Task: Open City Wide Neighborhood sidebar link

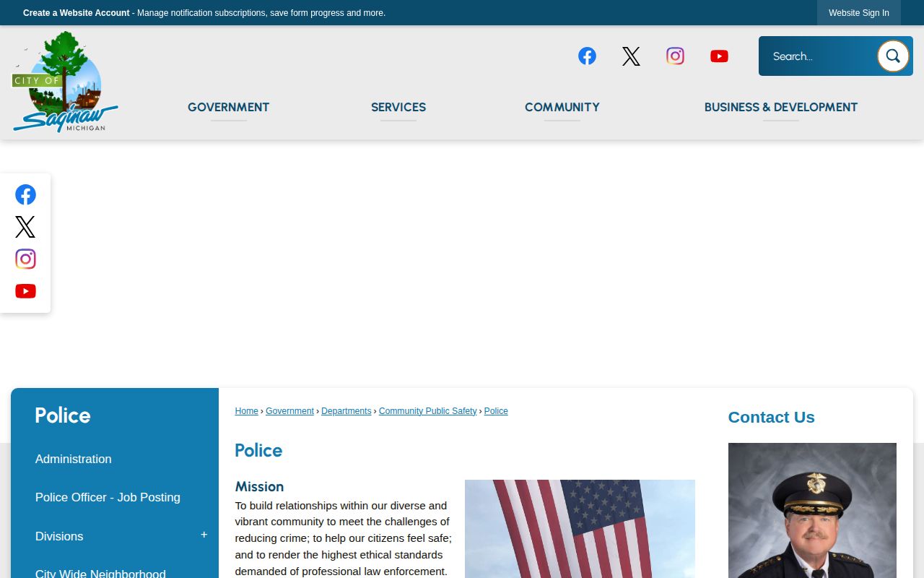Action: (x=100, y=574)
